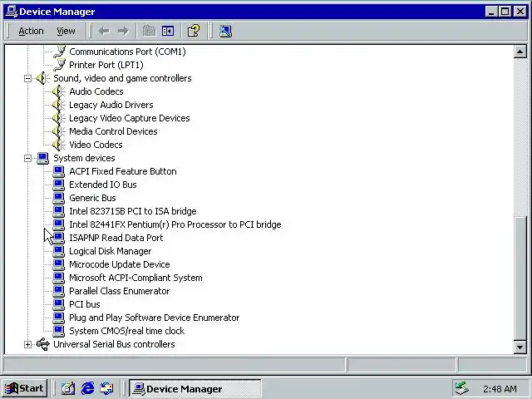Viewport: 532px width, 399px height.
Task: Toggle the Show/Hide Console Tree icon
Action: pos(168,31)
